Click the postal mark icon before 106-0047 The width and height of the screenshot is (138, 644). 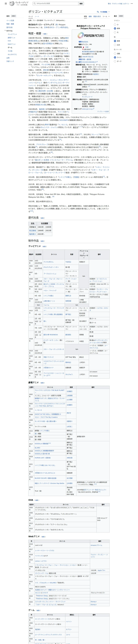(x=83, y=49)
